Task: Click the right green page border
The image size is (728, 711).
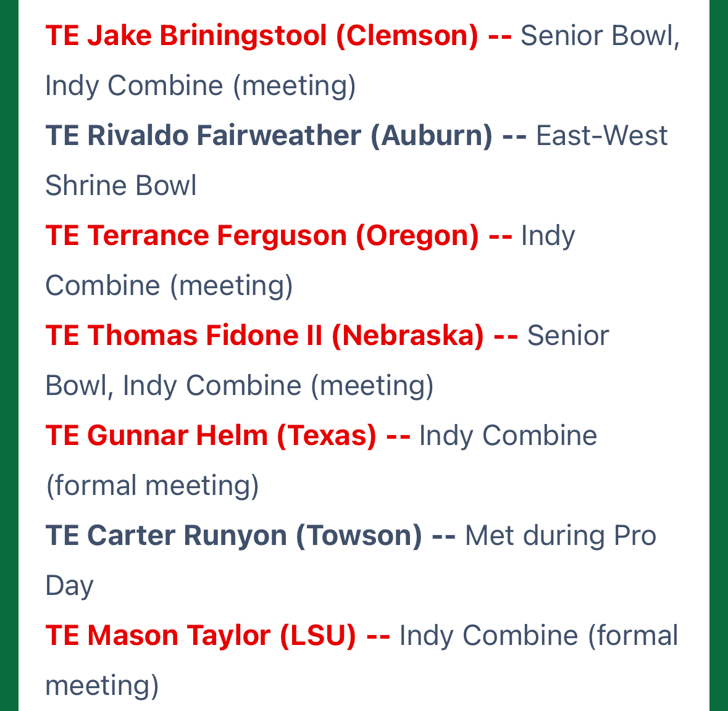Action: (x=719, y=355)
